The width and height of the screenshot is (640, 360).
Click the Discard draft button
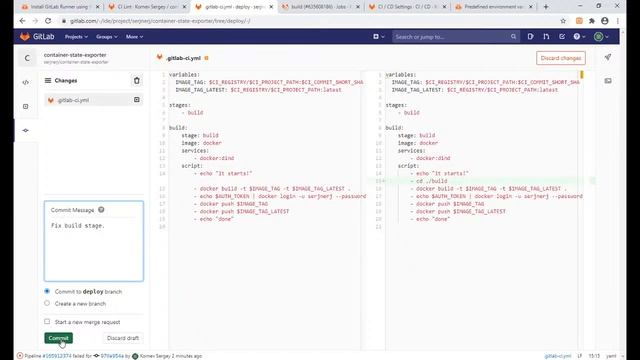pyautogui.click(x=123, y=338)
